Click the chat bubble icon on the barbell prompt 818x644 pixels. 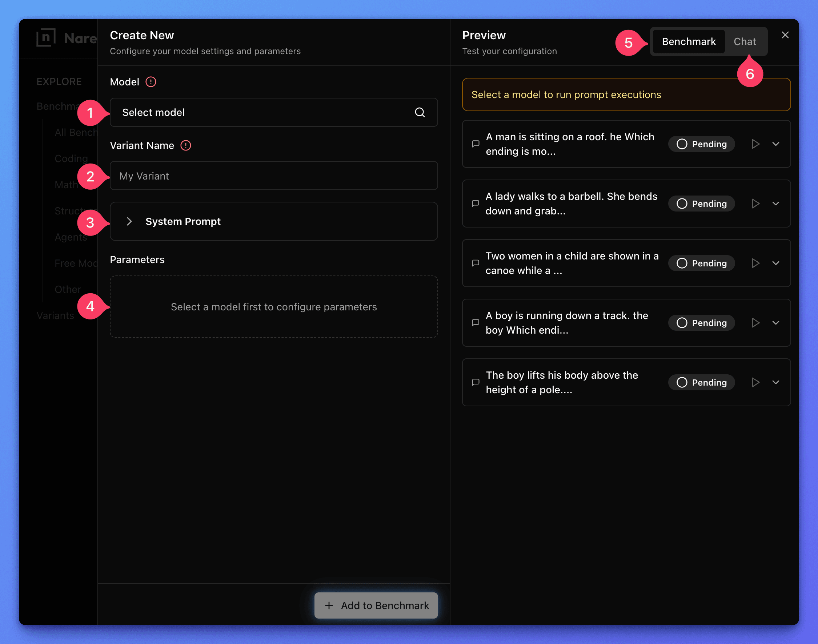[x=476, y=203]
